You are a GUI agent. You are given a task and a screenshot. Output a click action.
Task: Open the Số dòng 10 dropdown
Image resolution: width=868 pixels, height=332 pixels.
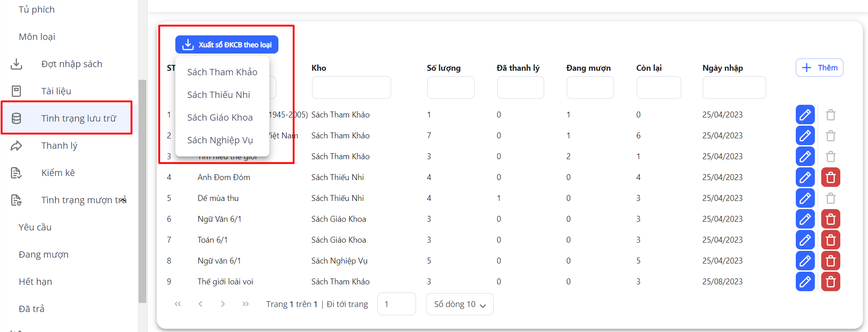459,304
